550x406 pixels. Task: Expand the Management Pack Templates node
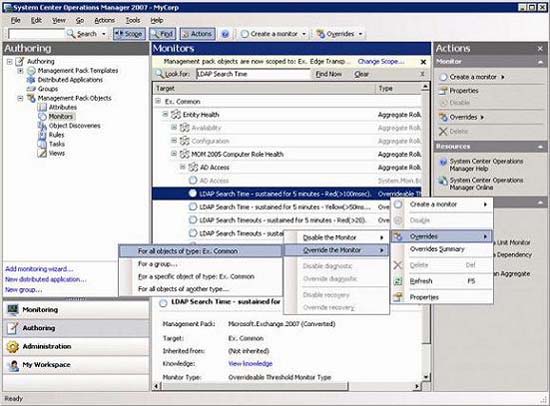20,71
